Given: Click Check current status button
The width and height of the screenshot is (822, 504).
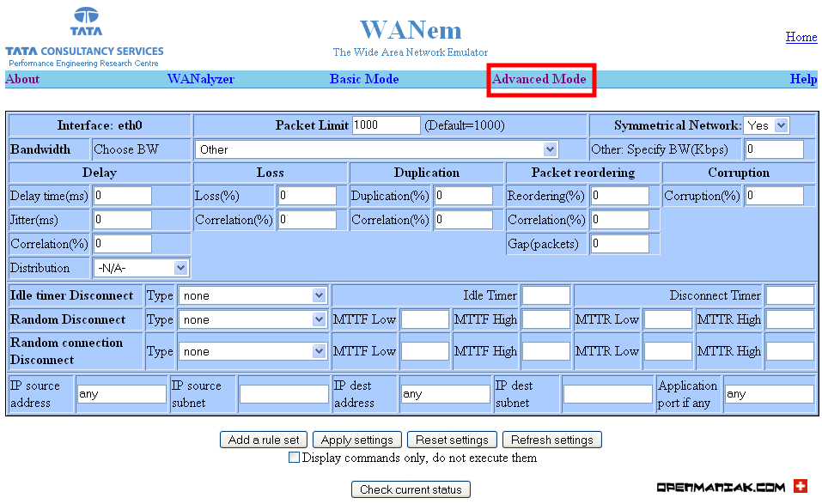Looking at the screenshot, I should tap(411, 489).
